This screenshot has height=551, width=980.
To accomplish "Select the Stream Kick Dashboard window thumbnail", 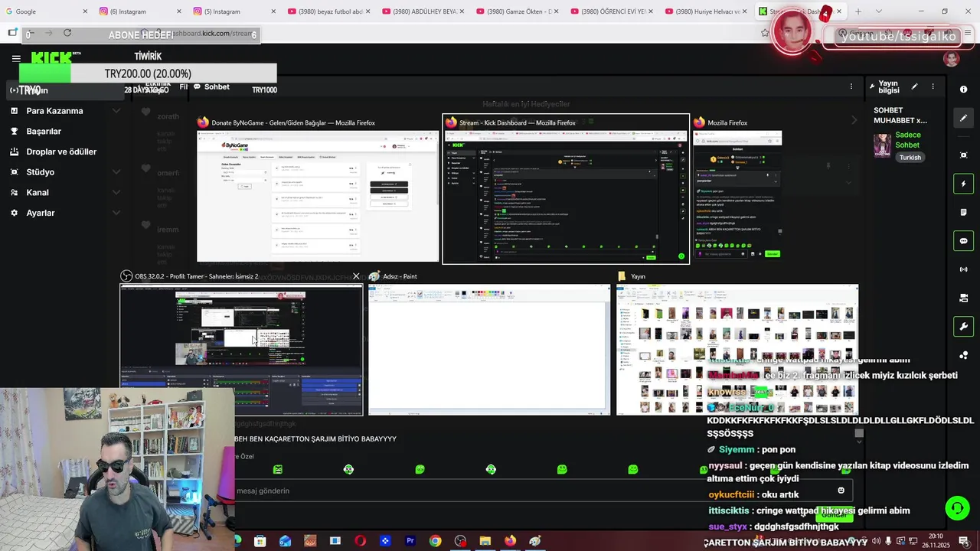I will click(x=566, y=190).
